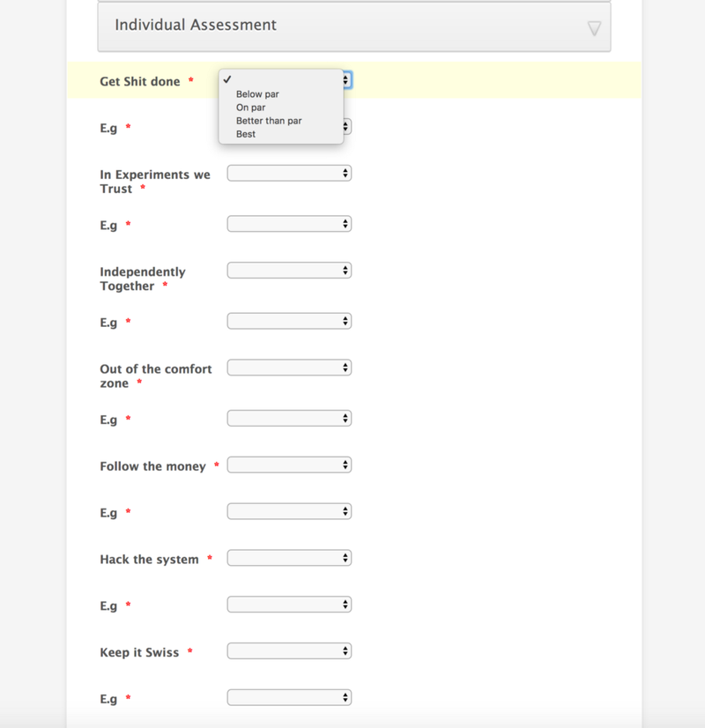Open E.g dropdown below Follow the money
This screenshot has height=728, width=705.
pyautogui.click(x=289, y=511)
